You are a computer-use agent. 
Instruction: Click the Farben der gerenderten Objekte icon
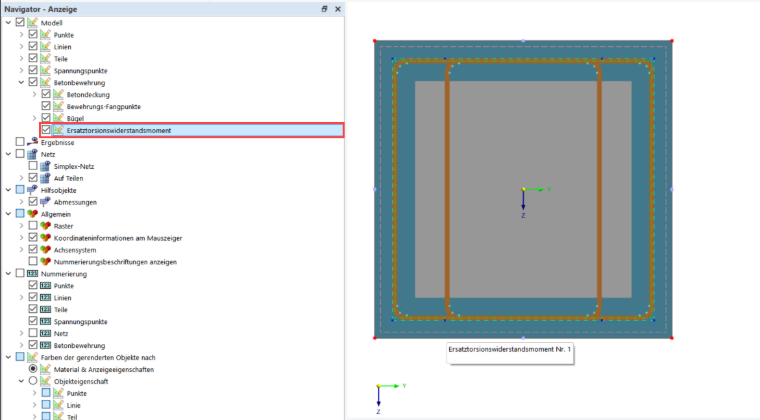point(32,357)
